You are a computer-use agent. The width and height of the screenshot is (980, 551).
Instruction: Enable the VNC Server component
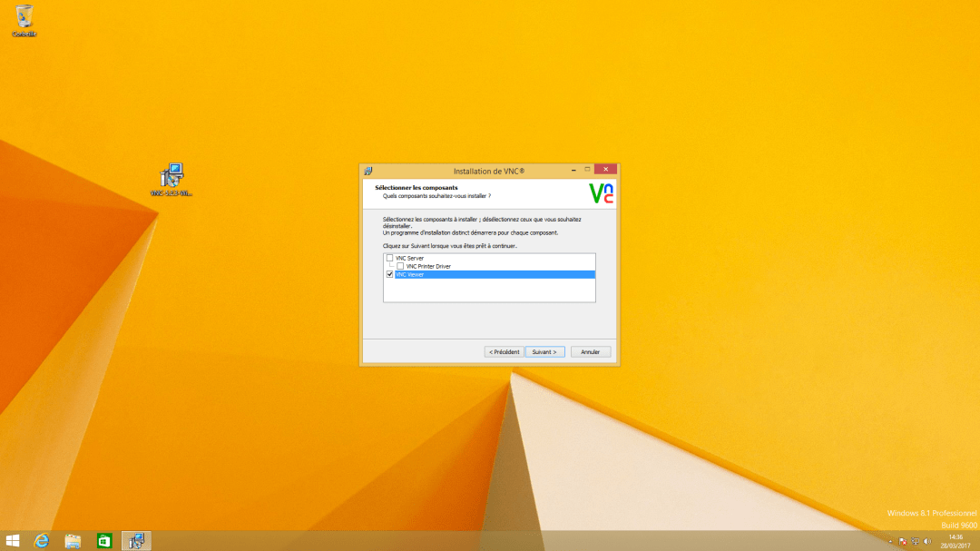pyautogui.click(x=389, y=256)
